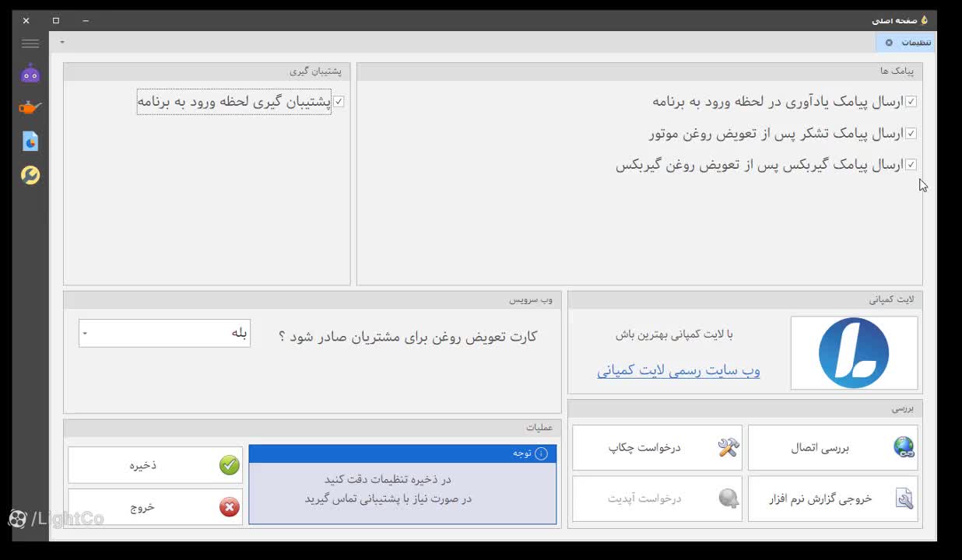Click the red X icon on خروج
962x560 pixels.
[x=229, y=507]
